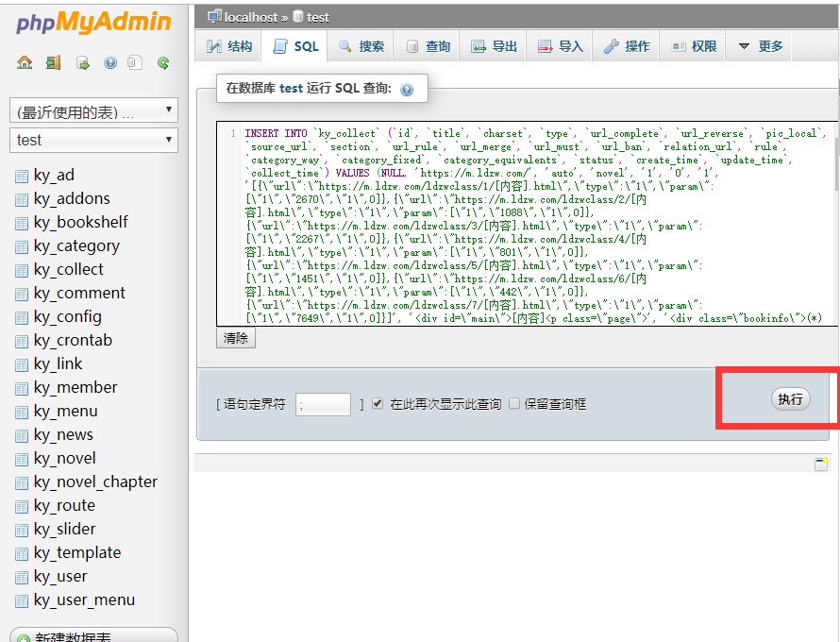Screen dimensions: 840x642
Task: Switch to the 导出 (Export) tab
Action: click(x=494, y=46)
